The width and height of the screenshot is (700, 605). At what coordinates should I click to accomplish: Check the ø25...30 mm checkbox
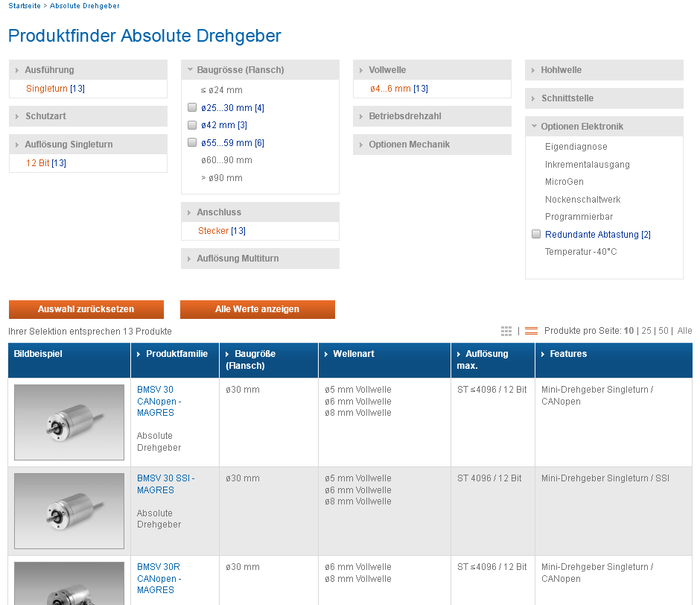point(192,107)
